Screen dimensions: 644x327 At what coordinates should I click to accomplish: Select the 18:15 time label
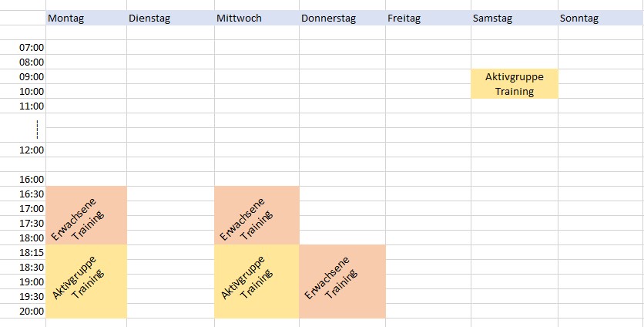(32, 252)
